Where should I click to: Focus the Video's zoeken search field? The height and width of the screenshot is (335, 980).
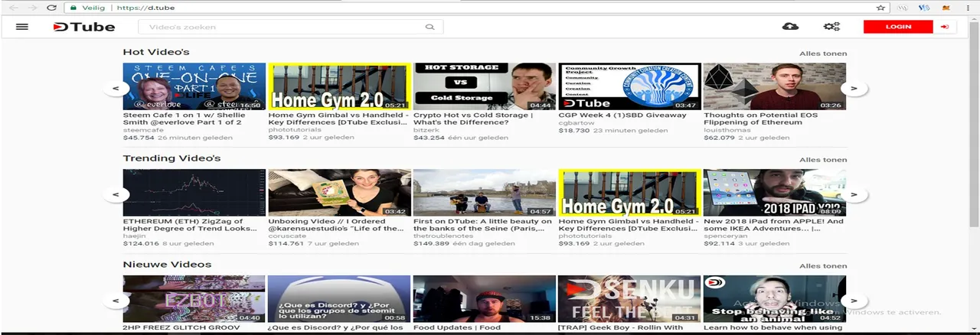(x=291, y=27)
